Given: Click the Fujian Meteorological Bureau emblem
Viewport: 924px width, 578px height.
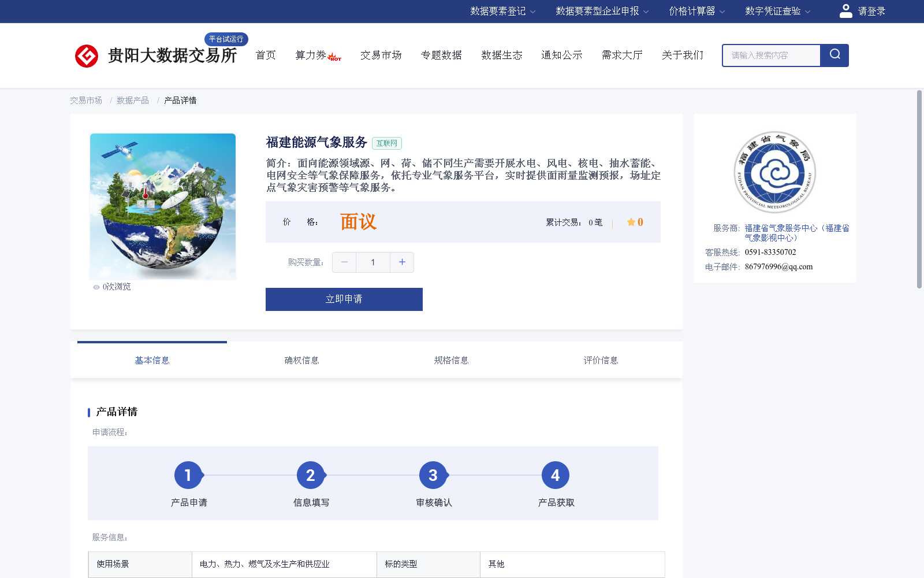Looking at the screenshot, I should click(x=774, y=172).
